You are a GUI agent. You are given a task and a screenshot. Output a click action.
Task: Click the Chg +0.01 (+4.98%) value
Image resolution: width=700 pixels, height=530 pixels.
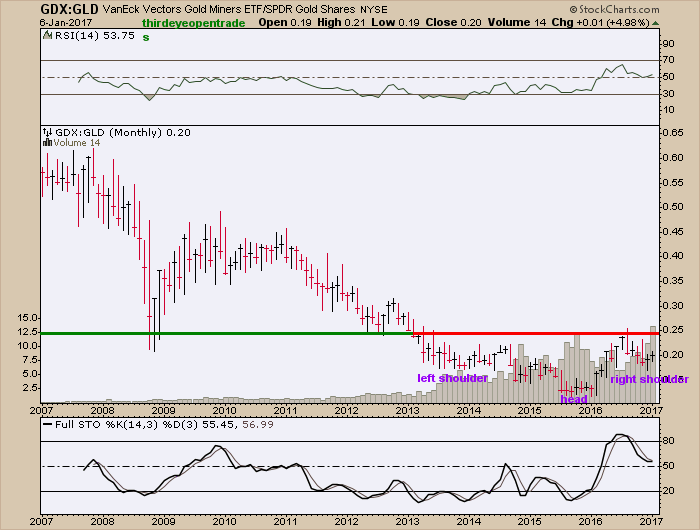600,22
